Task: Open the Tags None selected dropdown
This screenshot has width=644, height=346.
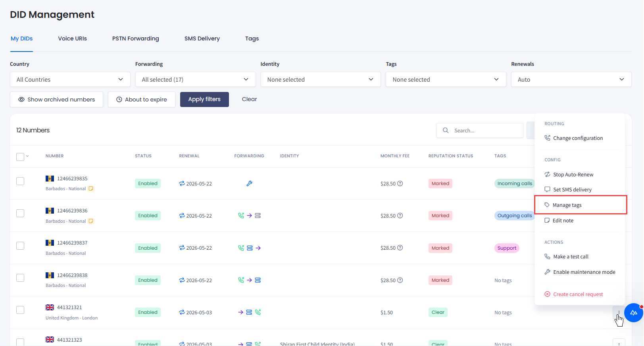Action: [x=446, y=79]
